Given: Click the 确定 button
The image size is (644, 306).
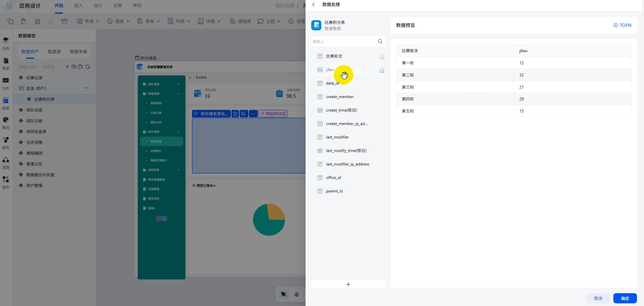Looking at the screenshot, I should (x=625, y=298).
